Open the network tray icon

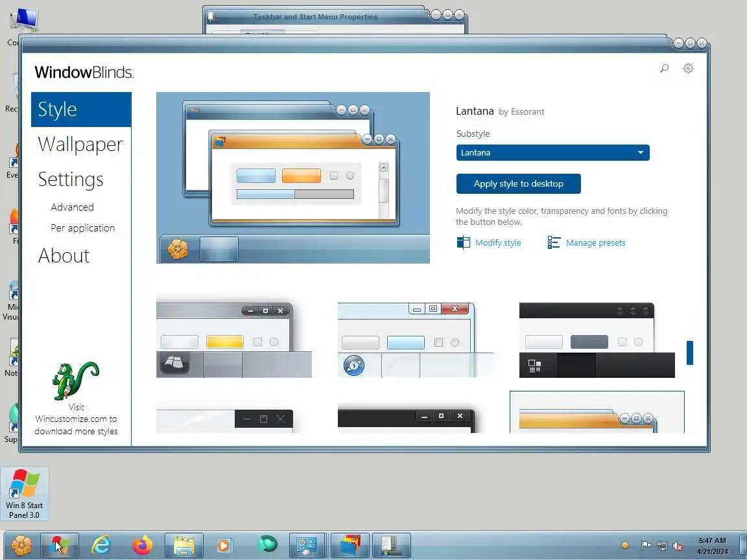(661, 546)
